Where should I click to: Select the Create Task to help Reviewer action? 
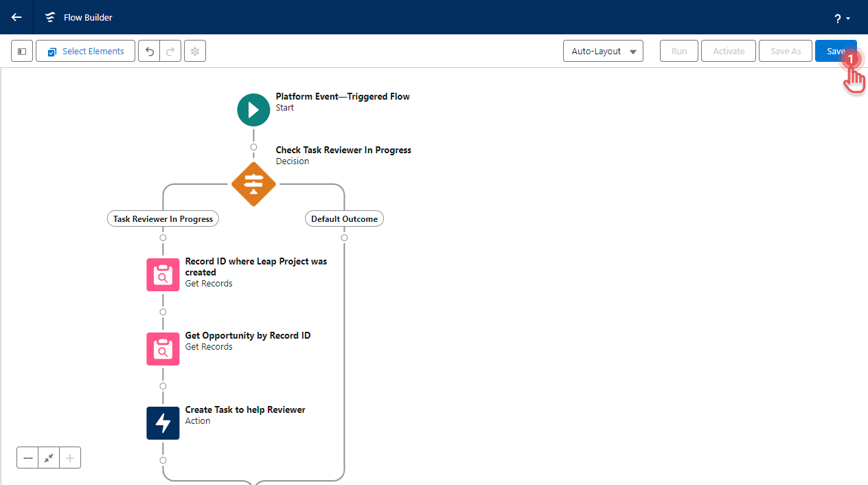(163, 423)
